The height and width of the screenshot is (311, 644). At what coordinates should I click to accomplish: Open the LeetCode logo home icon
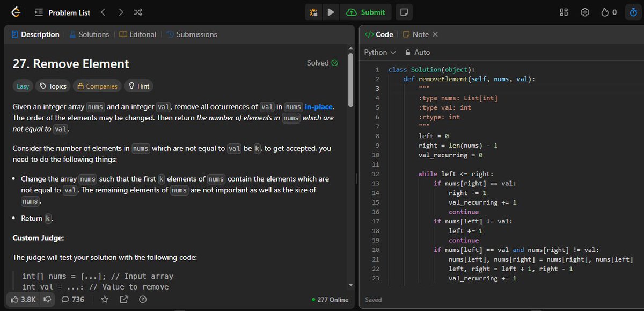click(x=16, y=12)
